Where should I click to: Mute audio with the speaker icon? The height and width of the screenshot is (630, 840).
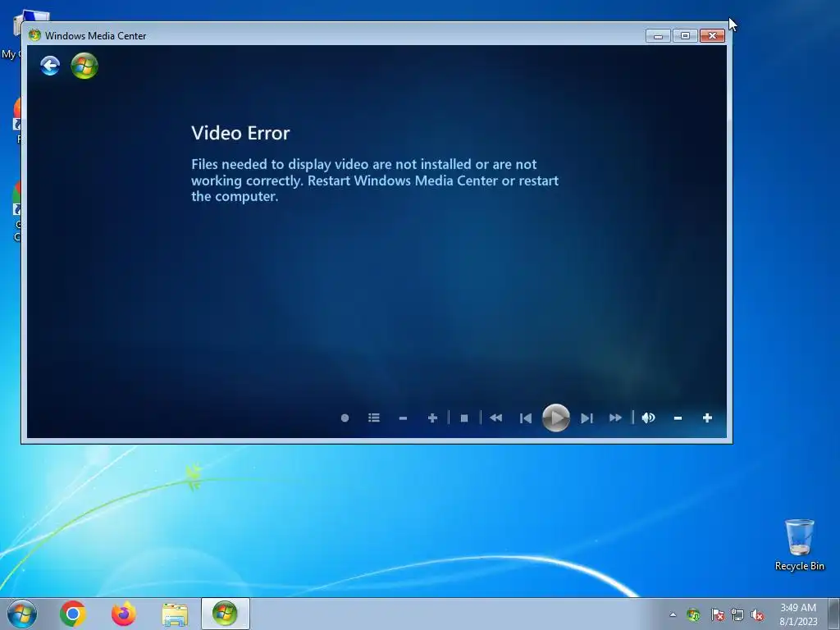click(x=648, y=418)
